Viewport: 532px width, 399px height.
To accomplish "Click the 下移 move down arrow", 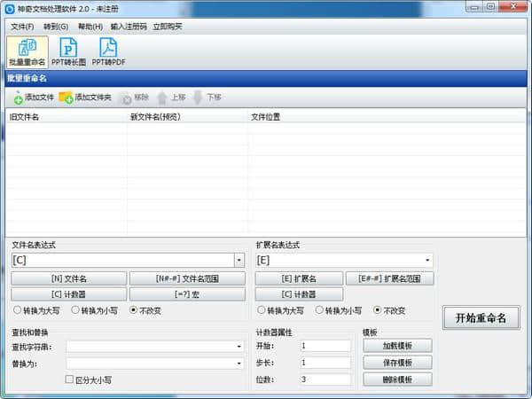I will pos(198,97).
